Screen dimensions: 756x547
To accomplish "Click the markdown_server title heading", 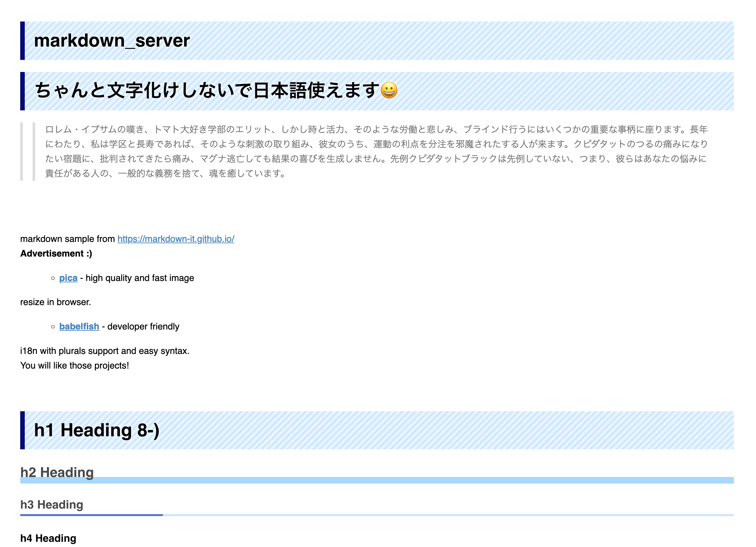I will coord(112,41).
